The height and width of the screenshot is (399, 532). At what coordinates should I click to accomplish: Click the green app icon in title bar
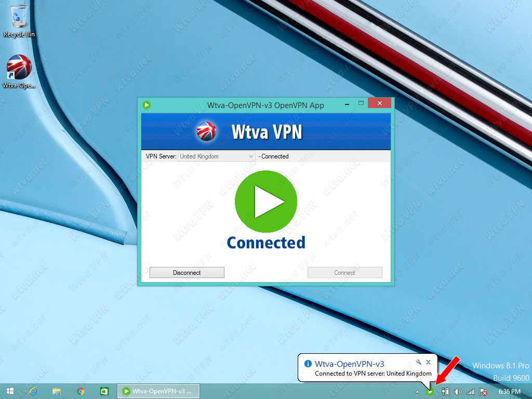tap(147, 105)
